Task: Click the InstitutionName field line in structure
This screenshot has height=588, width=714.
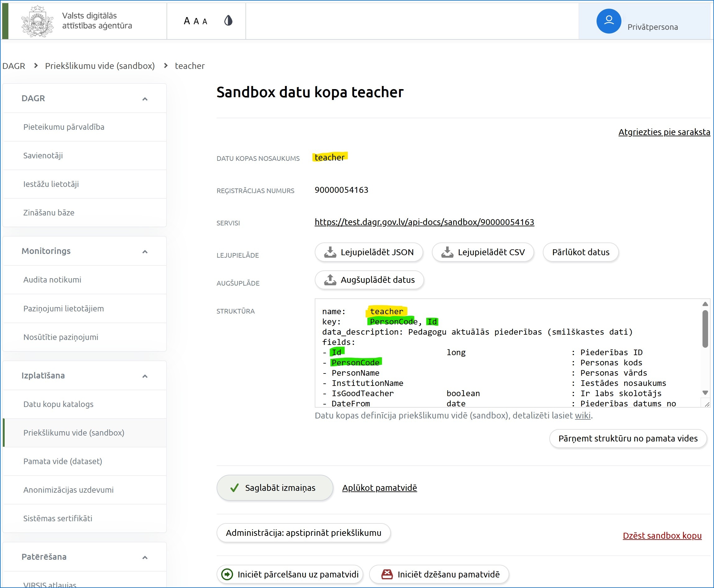Action: pos(494,383)
